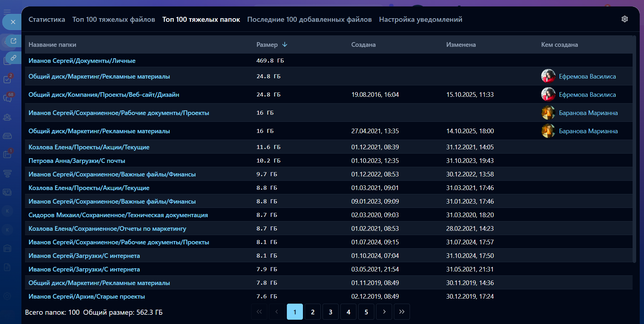Open tasks icon with badge 2
Viewport: 644px width, 324px height.
click(7, 79)
